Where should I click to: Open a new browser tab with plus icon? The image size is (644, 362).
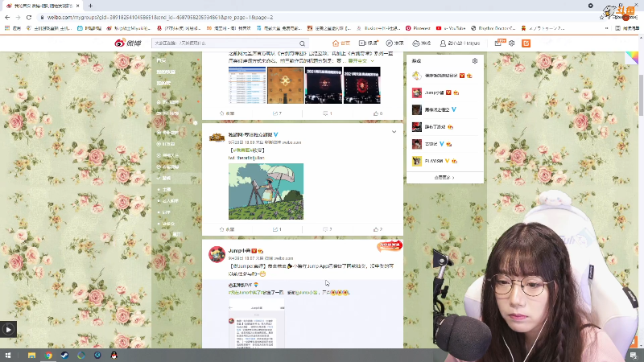[90, 6]
